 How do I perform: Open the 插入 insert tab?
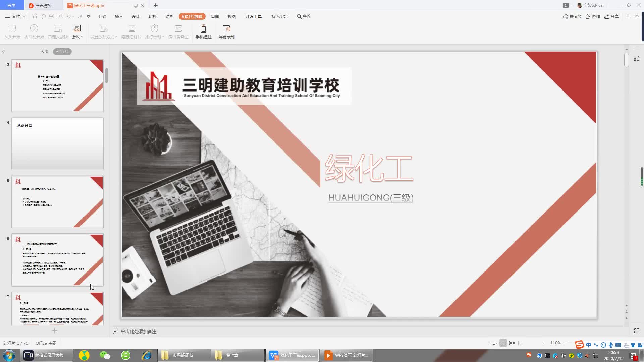click(119, 16)
